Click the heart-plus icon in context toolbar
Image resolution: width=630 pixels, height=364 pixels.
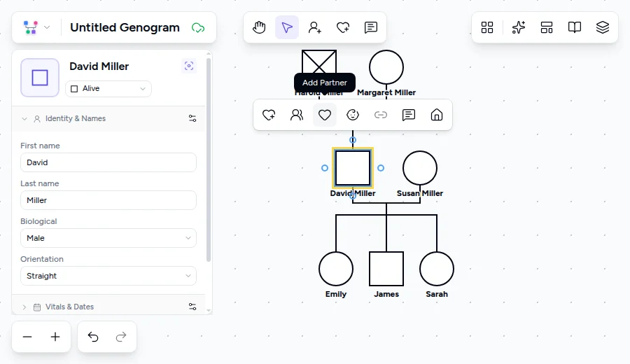(269, 115)
